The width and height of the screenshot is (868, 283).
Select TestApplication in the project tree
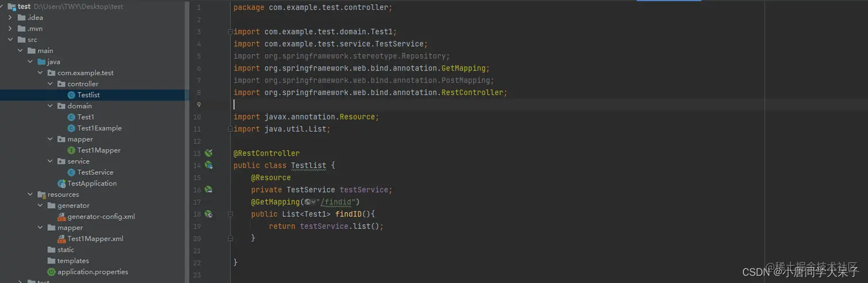(92, 184)
